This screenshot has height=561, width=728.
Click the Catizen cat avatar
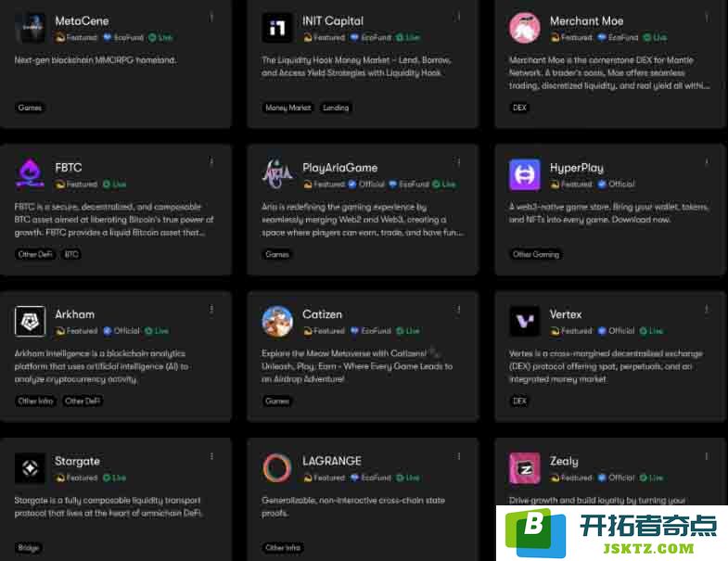[x=277, y=321]
